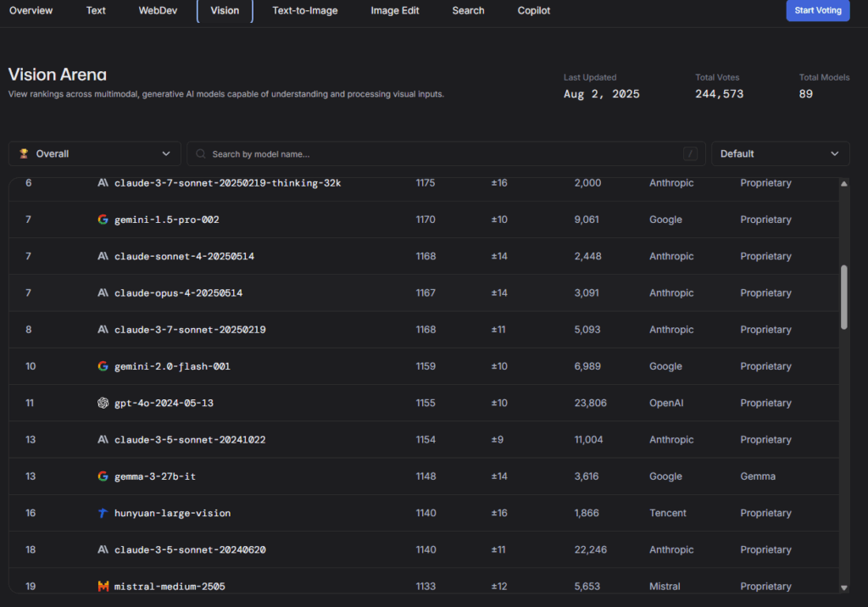868x607 pixels.
Task: Click the OpenAI organization cell
Action: pos(666,403)
